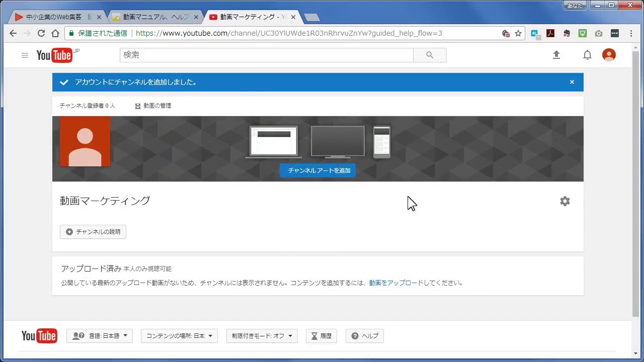644x362 pixels.
Task: Open channel settings gear icon
Action: click(565, 201)
